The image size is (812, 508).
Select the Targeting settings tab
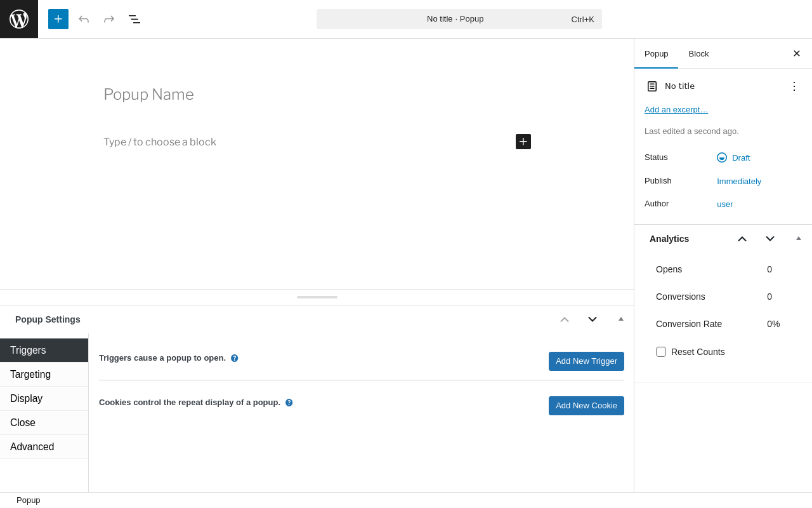30,375
